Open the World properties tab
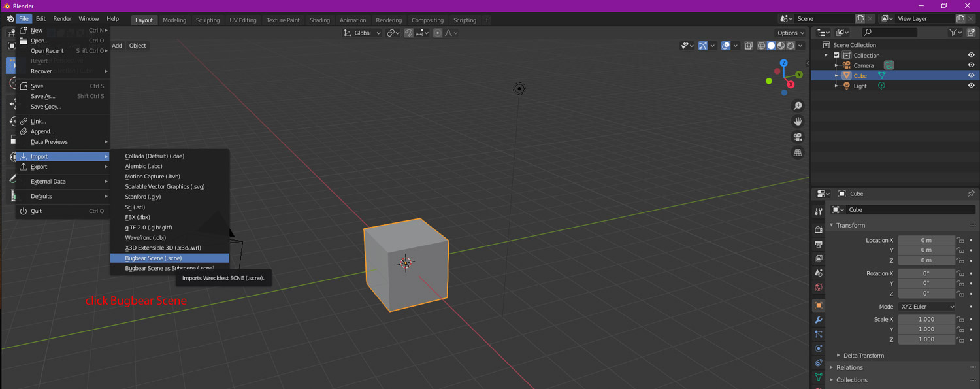This screenshot has width=980, height=389. click(819, 287)
